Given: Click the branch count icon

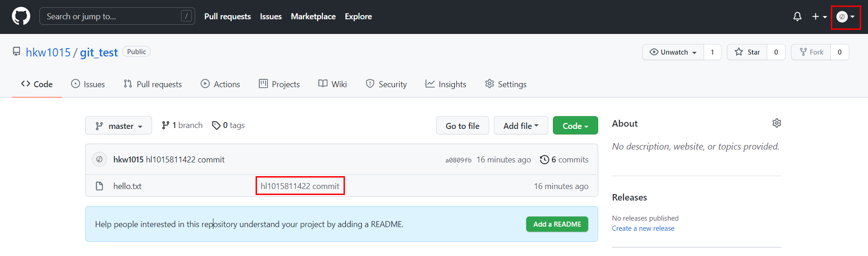Looking at the screenshot, I should [x=166, y=125].
